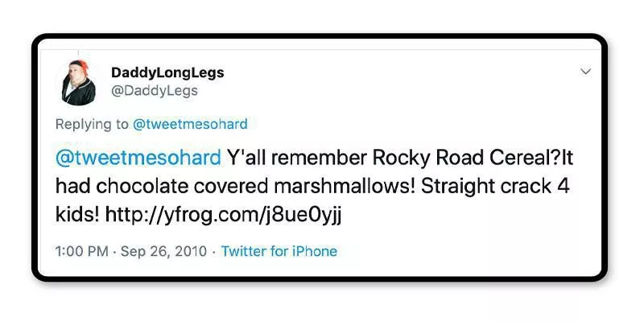Open the tweet options chevron menu

point(585,72)
